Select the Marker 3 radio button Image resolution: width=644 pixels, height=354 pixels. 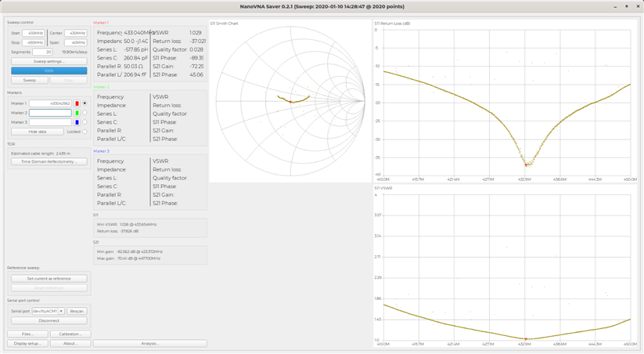click(x=85, y=122)
